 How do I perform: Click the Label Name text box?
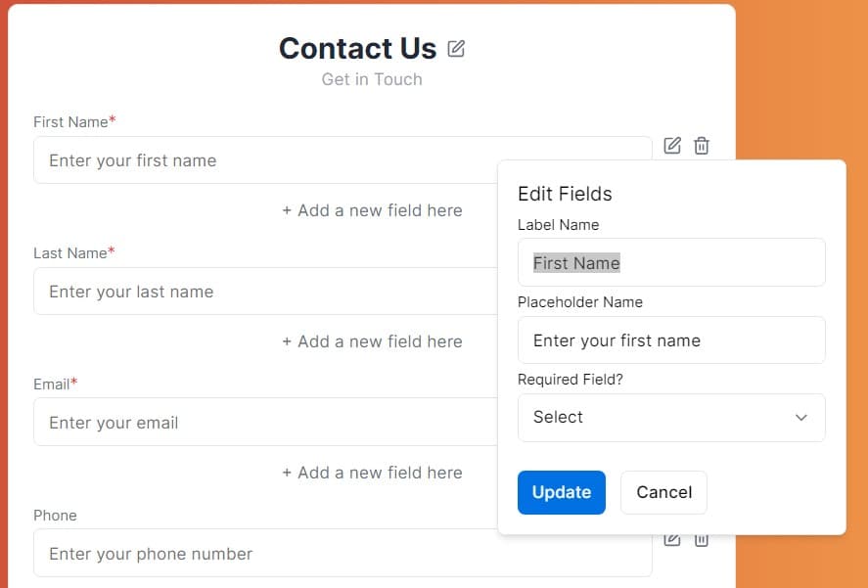pos(671,263)
